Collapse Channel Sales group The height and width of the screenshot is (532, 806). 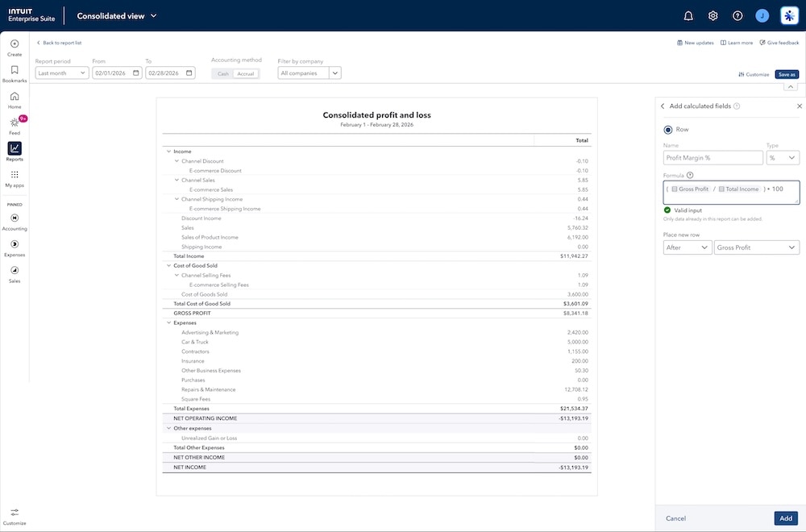[177, 180]
